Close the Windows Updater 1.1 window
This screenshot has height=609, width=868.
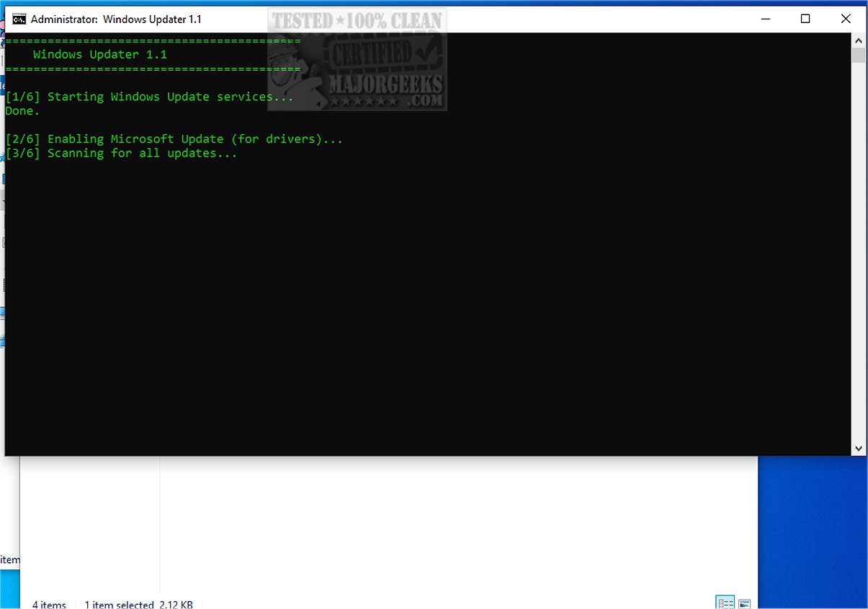click(846, 19)
